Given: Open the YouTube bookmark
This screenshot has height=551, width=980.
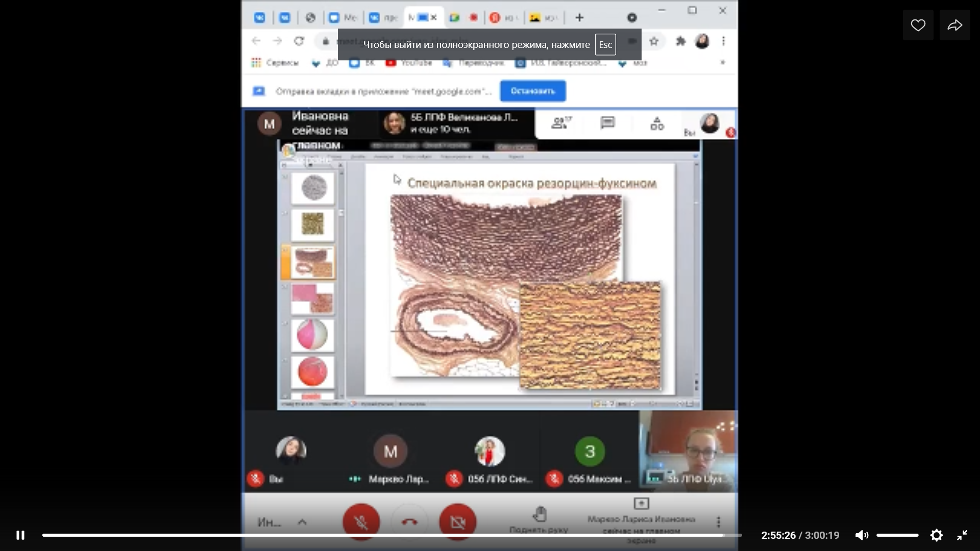Looking at the screenshot, I should (409, 63).
